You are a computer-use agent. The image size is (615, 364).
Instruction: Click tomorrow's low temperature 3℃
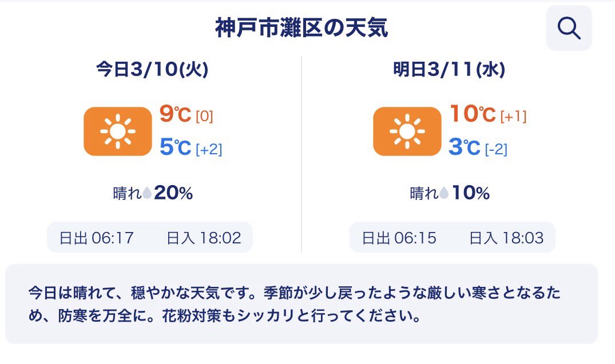464,148
